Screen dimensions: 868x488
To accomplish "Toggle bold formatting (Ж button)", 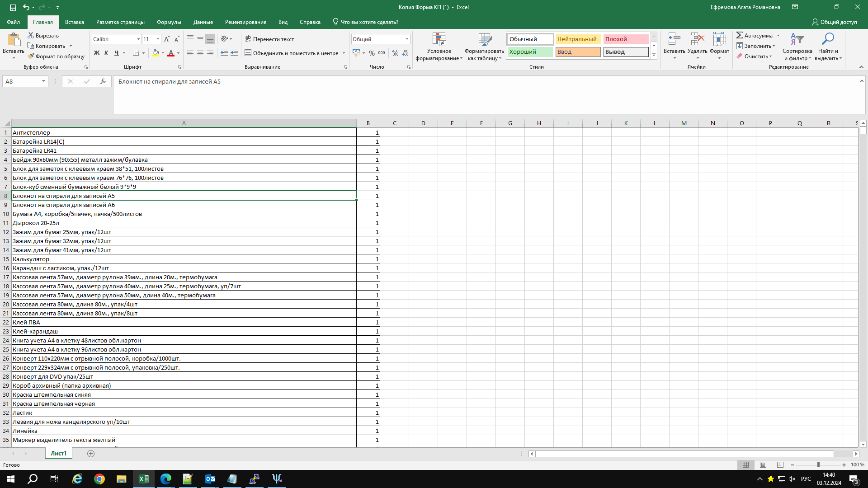I will coord(96,53).
